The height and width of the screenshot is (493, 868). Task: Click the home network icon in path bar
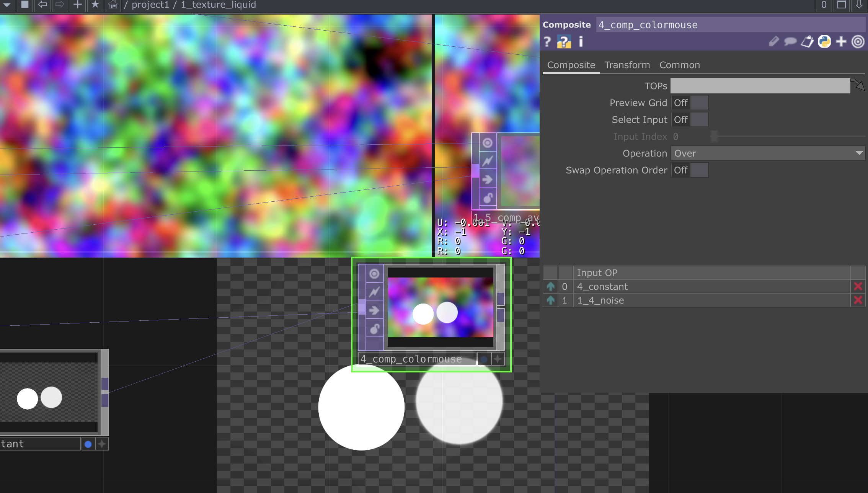click(x=113, y=5)
